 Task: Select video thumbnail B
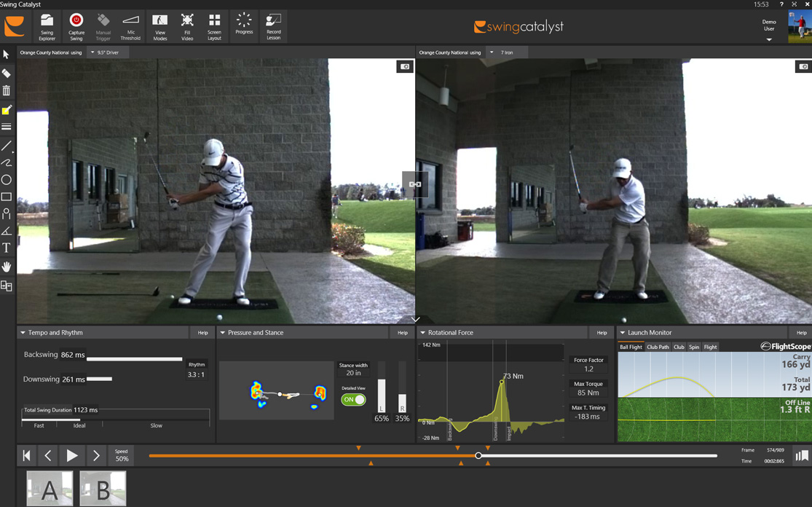[103, 489]
